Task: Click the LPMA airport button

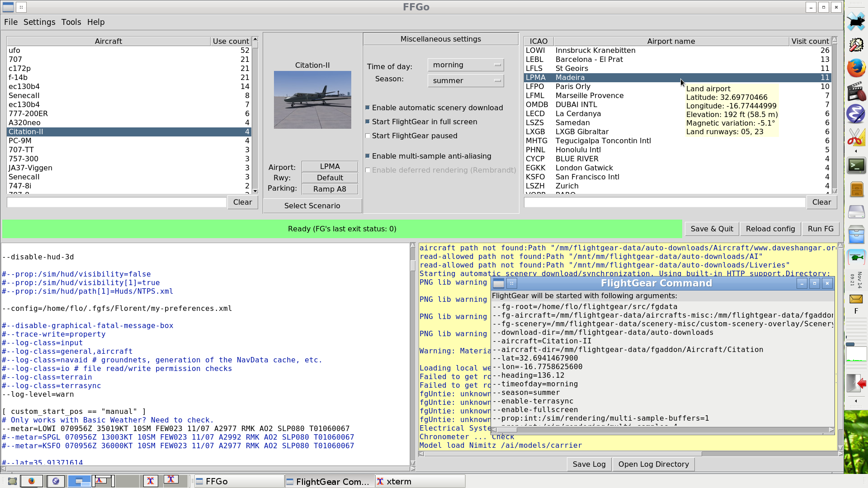Action: point(330,166)
